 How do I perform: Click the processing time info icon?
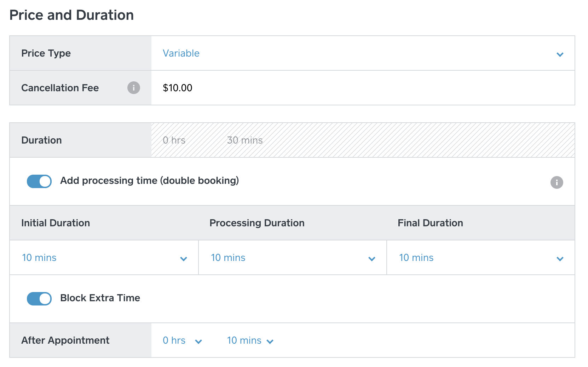557,182
